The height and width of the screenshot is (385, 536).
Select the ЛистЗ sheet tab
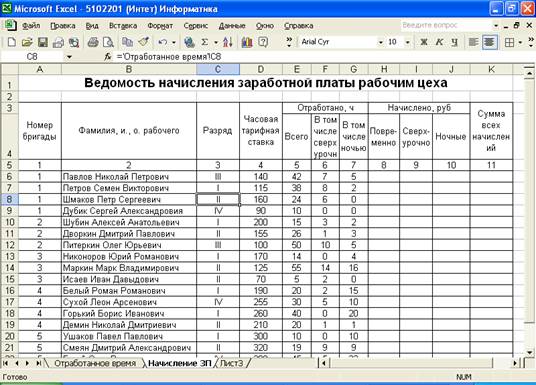231,363
